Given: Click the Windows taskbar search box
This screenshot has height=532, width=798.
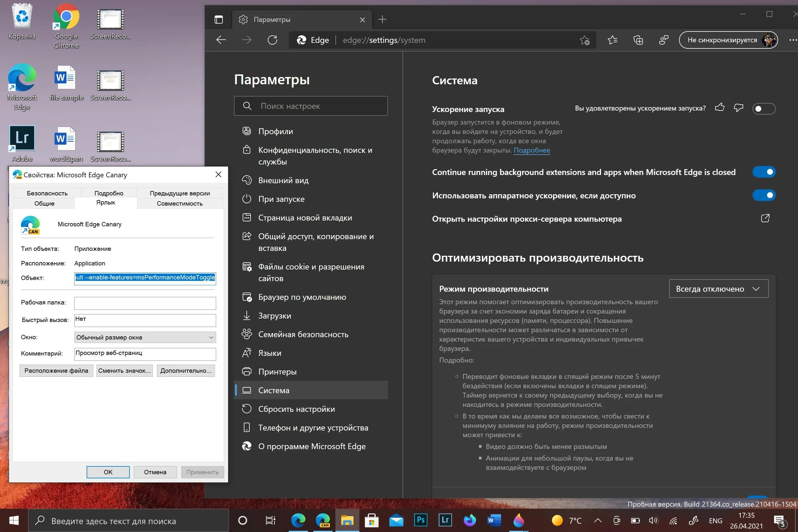Looking at the screenshot, I should (128, 520).
